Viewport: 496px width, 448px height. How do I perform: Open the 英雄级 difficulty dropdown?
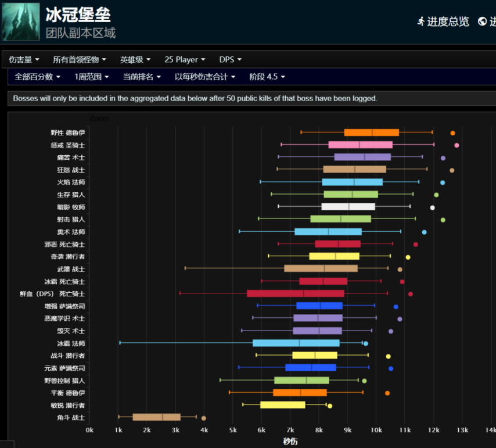(x=134, y=59)
